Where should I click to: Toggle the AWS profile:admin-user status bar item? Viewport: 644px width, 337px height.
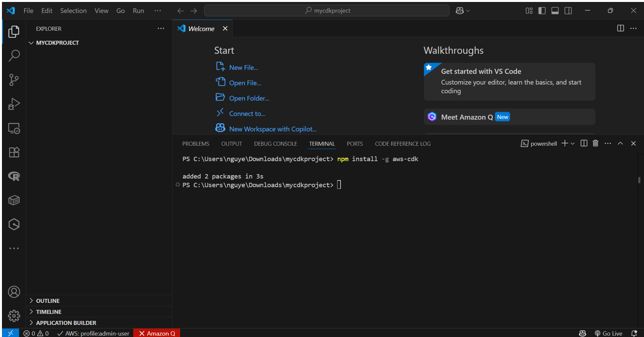click(x=93, y=333)
